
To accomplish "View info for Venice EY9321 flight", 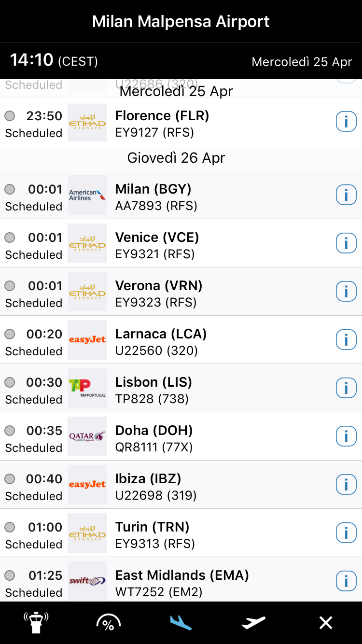I will (x=346, y=244).
